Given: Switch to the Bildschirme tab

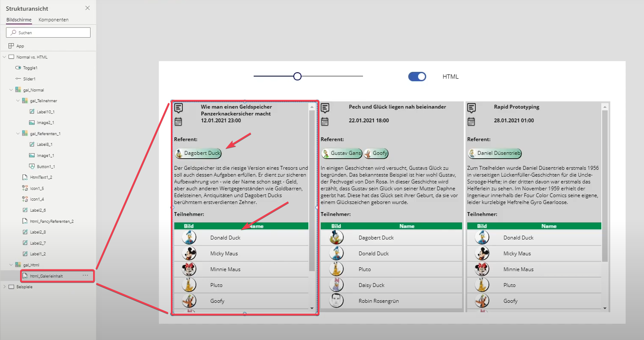Looking at the screenshot, I should [19, 20].
